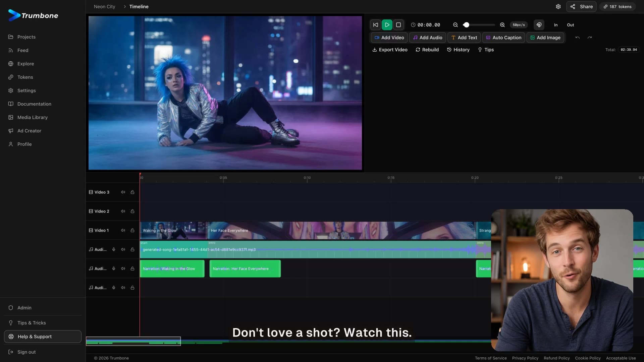The image size is (644, 362).
Task: Click the undo arrow icon
Action: pos(578,38)
